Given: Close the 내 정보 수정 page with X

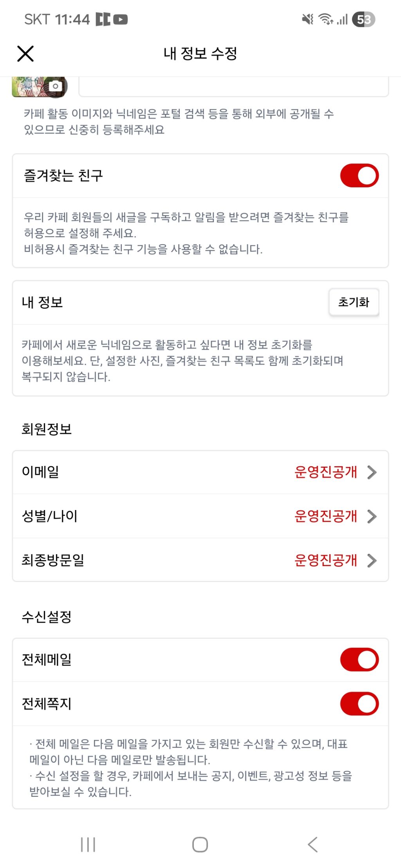Looking at the screenshot, I should pos(25,54).
